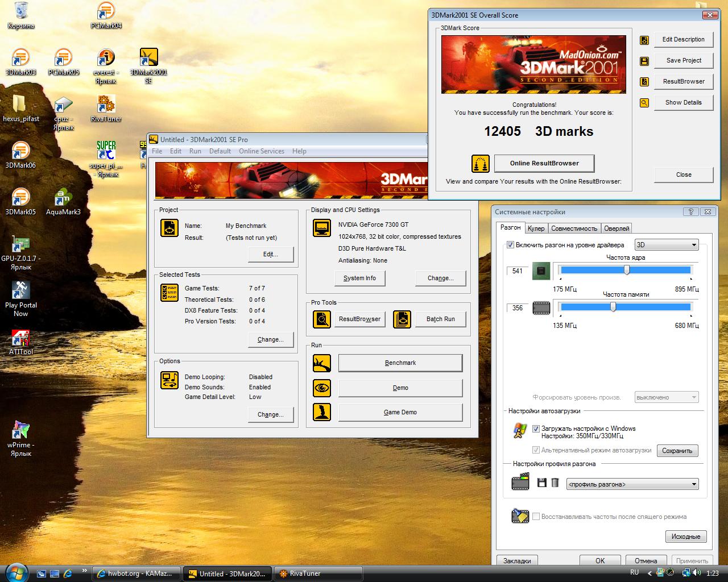Click the Show Details button
Screen dimensions: 728x582
pyautogui.click(x=684, y=102)
